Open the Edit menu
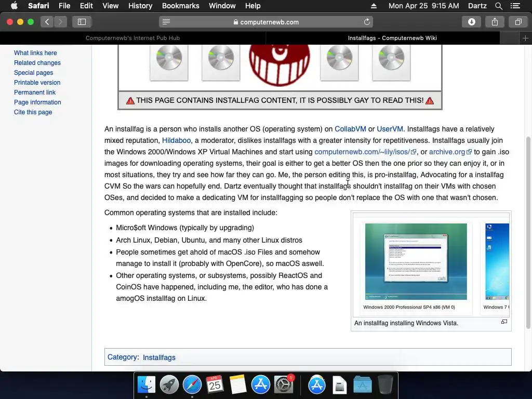Image resolution: width=532 pixels, height=399 pixels. [86, 6]
